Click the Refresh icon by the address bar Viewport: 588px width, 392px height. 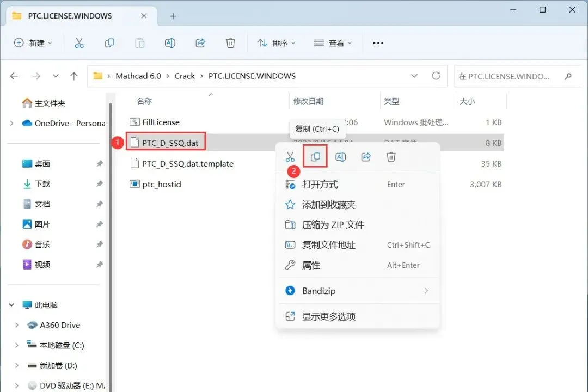click(436, 76)
